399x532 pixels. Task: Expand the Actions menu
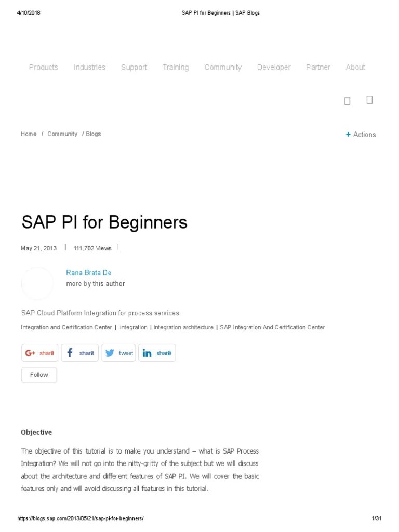pos(364,134)
